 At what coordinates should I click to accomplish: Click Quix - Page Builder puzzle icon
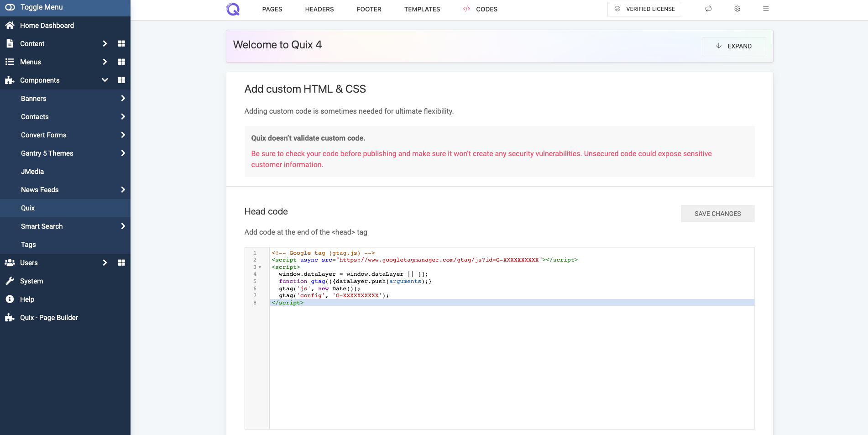click(x=10, y=318)
